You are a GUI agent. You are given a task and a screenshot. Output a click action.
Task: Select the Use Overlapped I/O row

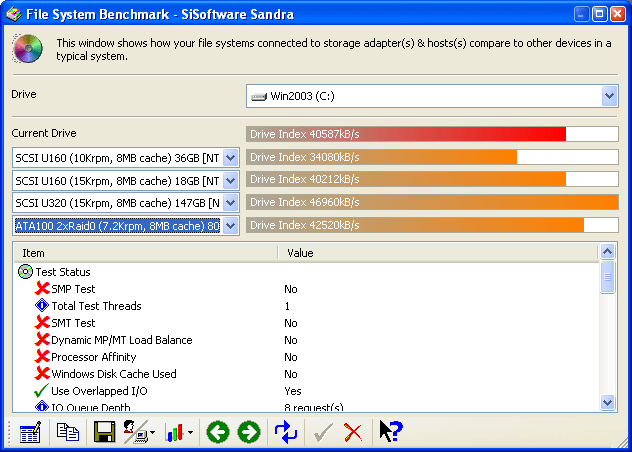(x=98, y=391)
